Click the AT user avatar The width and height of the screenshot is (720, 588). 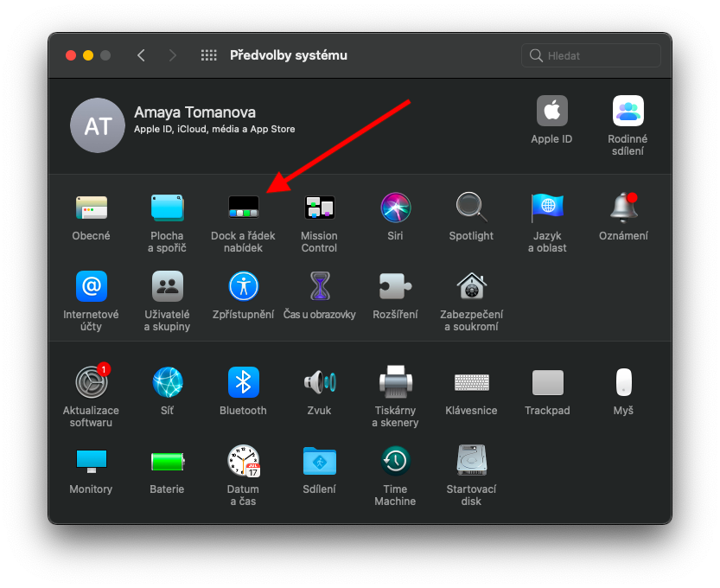[98, 125]
